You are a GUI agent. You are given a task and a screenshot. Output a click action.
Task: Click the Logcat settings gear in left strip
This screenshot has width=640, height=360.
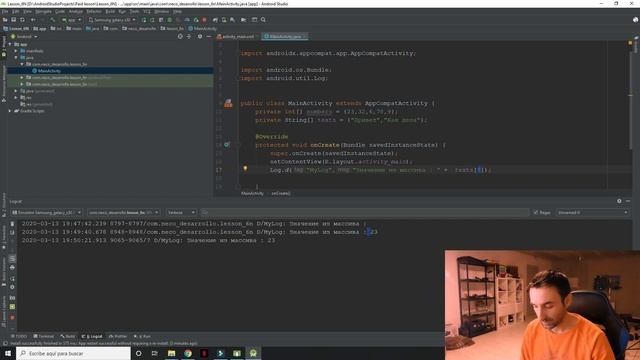12,287
